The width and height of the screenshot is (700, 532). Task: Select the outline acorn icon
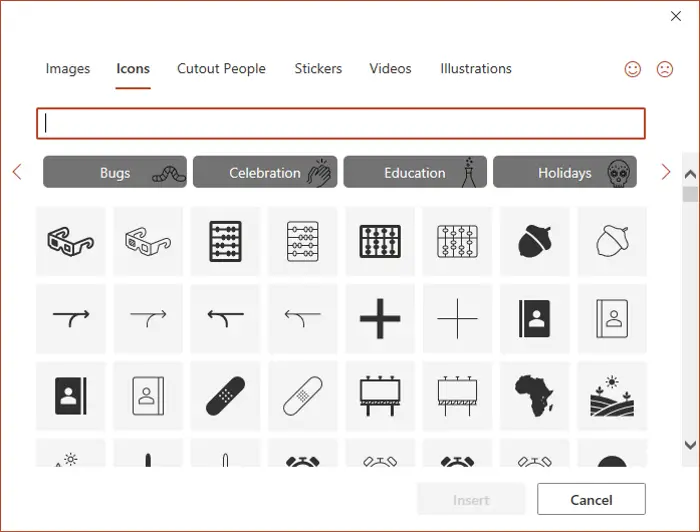point(612,241)
